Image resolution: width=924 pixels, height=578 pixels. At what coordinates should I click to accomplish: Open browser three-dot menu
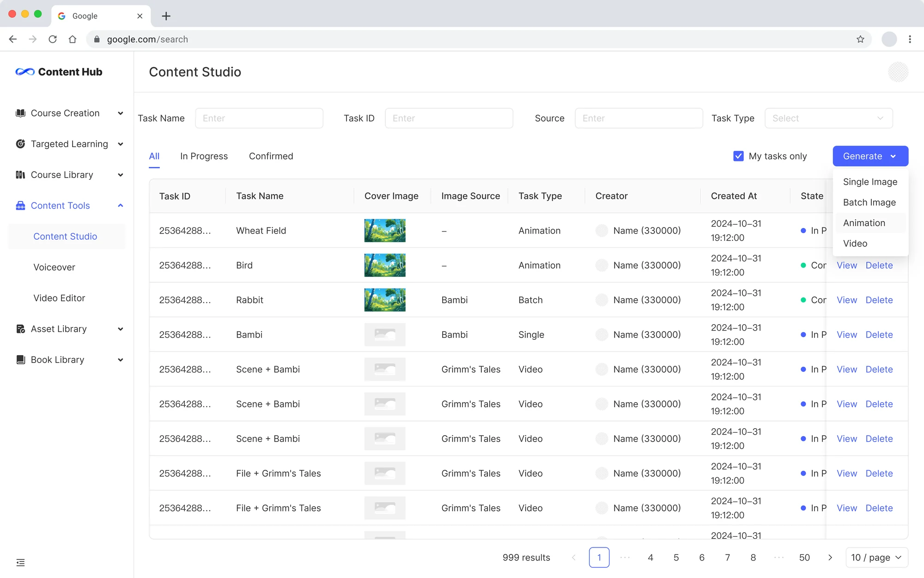point(910,39)
